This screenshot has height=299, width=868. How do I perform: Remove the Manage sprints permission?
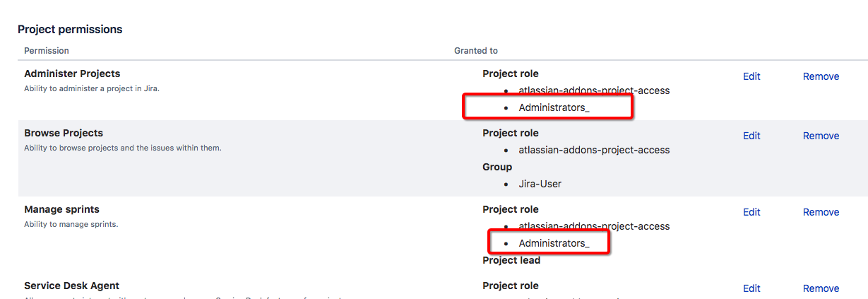(821, 212)
